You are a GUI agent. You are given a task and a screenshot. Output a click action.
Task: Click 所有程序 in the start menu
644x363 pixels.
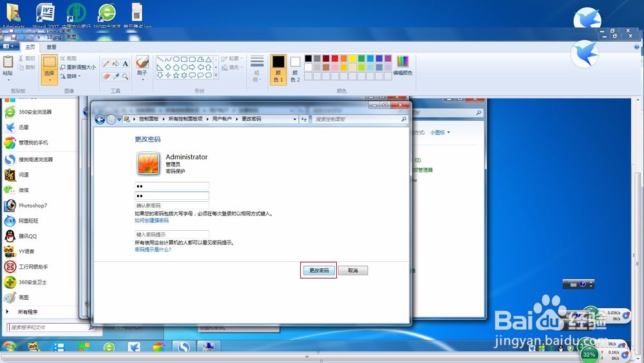[28, 312]
